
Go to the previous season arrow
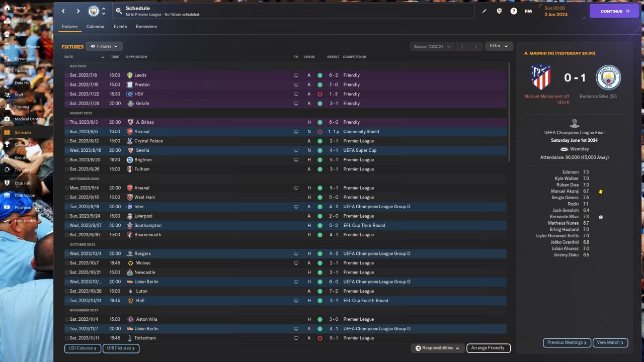click(x=462, y=46)
